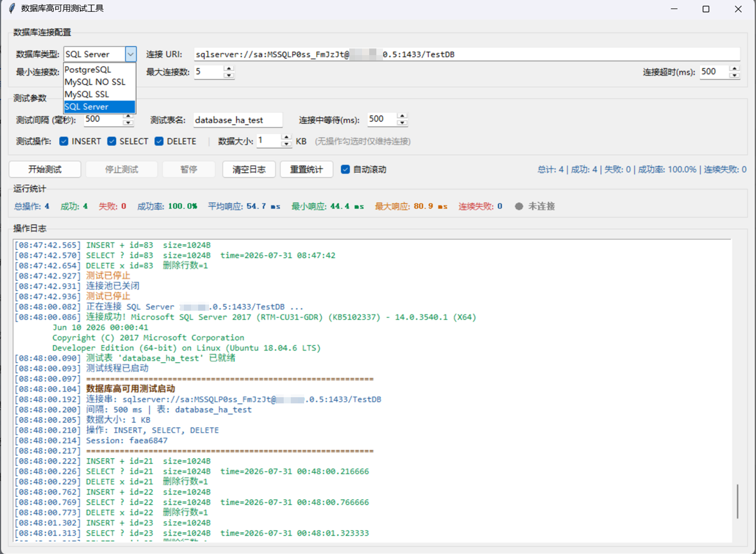Screen dimensions: 756x554
Task: Click 开始测试 start test button
Action: pyautogui.click(x=45, y=170)
